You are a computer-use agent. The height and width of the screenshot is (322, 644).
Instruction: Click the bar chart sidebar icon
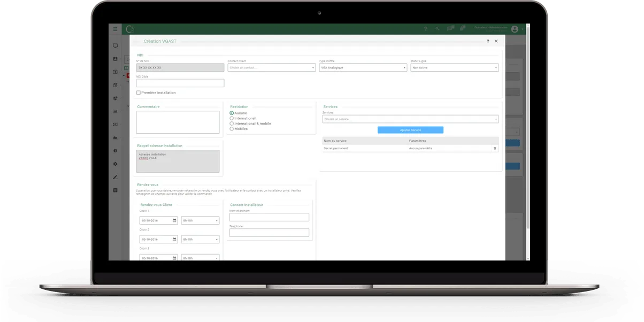point(115,111)
